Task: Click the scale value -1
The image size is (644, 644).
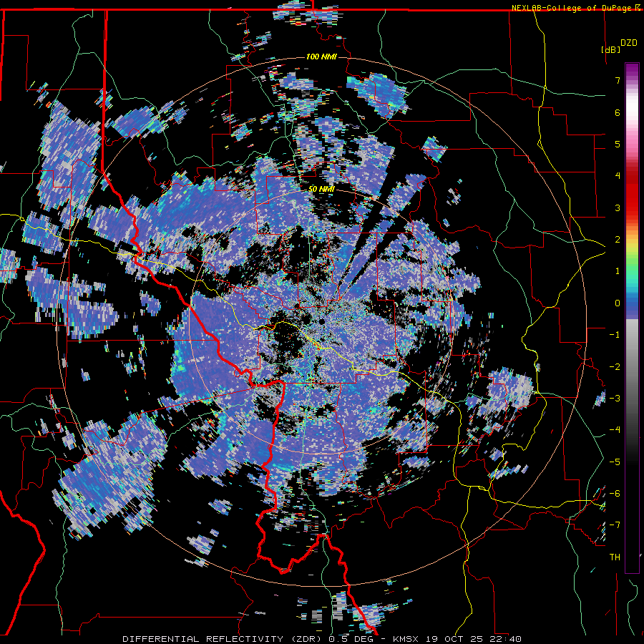Action: [x=615, y=335]
